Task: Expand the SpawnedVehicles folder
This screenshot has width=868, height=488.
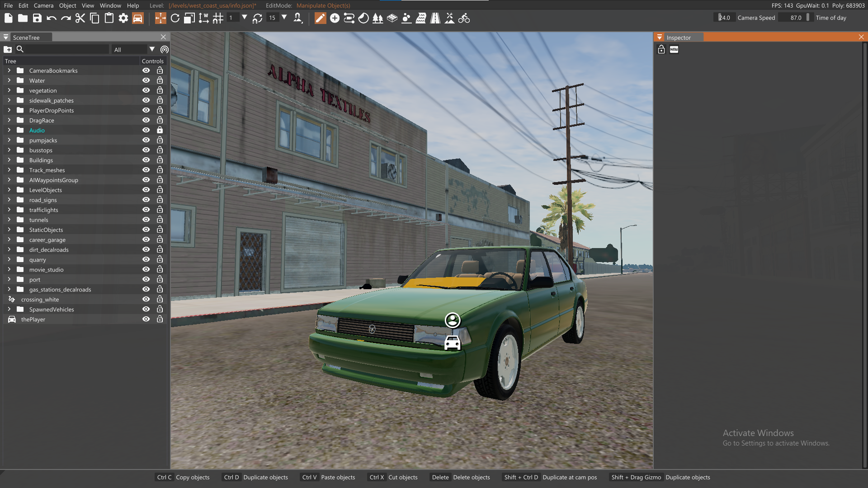Action: tap(9, 310)
